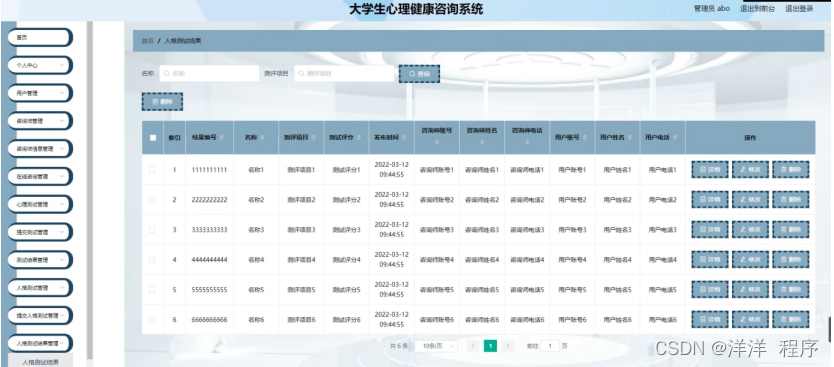
Task: Select 人格测试结果 submenu item
Action: tap(40, 362)
